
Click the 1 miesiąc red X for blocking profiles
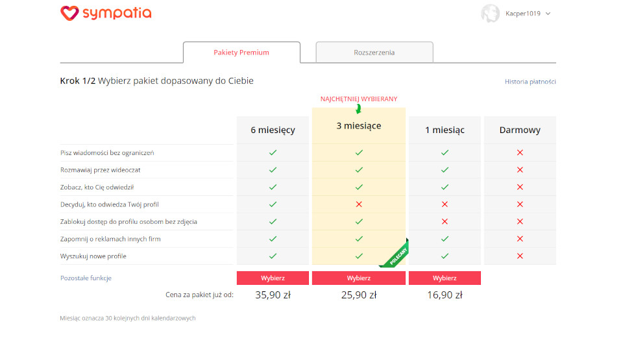click(x=445, y=221)
